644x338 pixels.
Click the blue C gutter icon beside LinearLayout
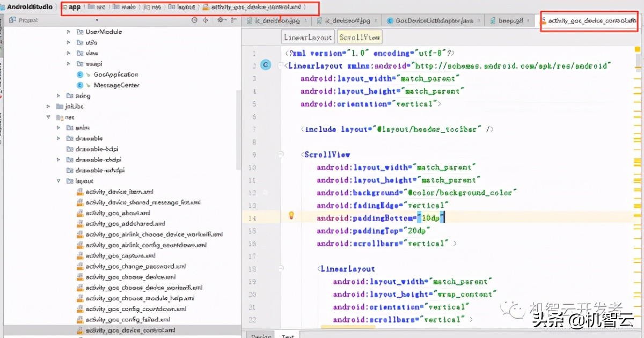point(265,65)
